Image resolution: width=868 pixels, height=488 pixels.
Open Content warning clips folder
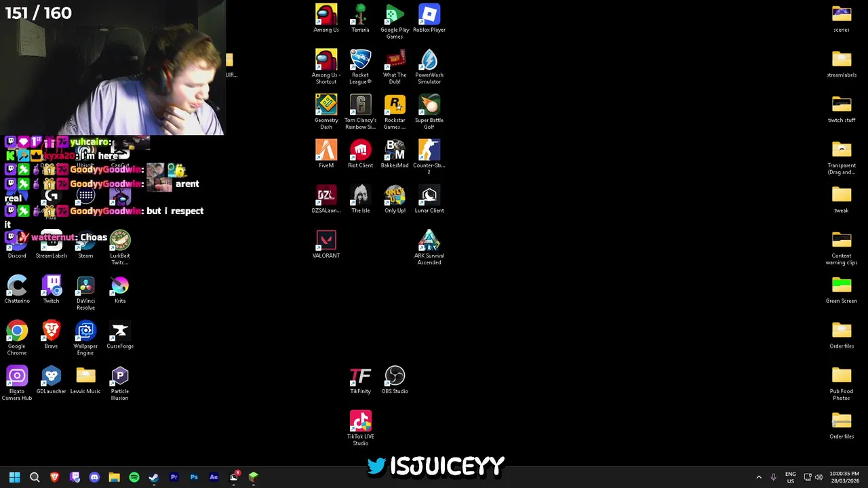842,248
